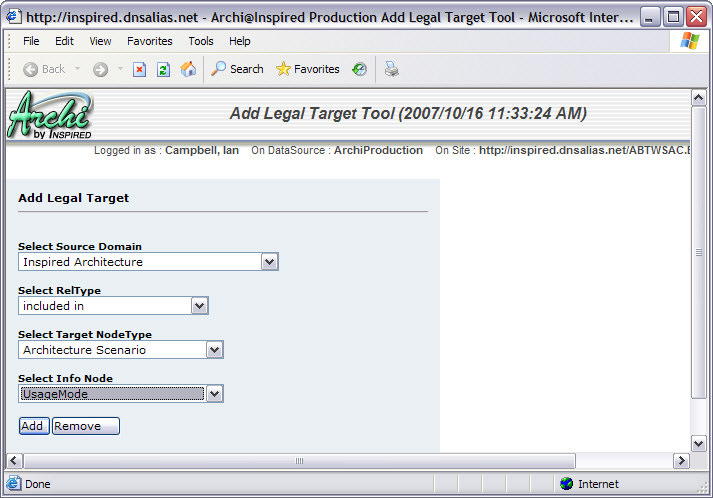Open the File menu
Screen dimensions: 713x498
pyautogui.click(x=31, y=41)
